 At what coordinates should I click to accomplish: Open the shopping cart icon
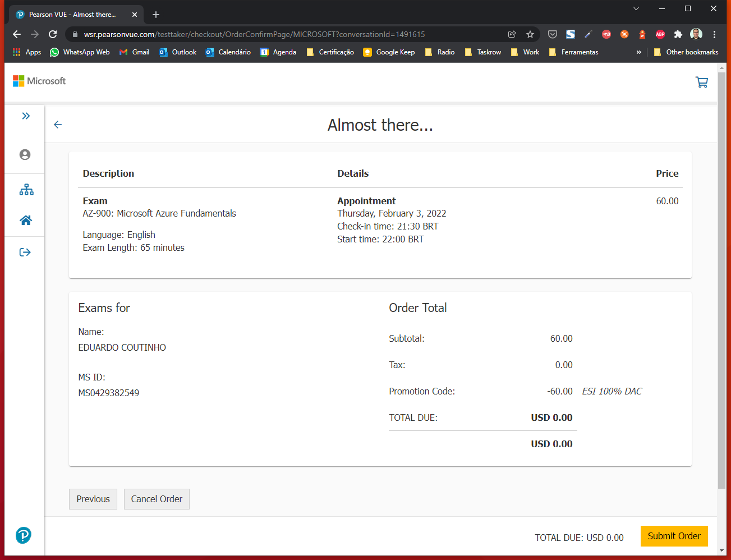coord(702,82)
